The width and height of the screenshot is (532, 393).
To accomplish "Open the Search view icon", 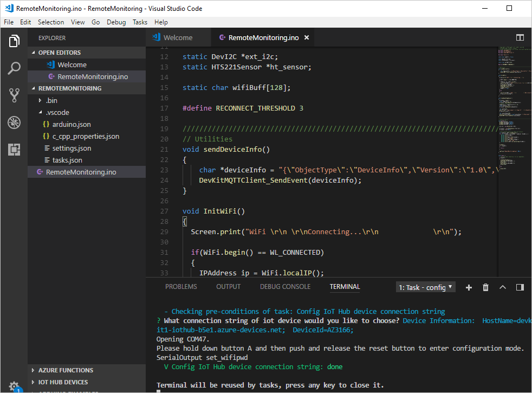I will click(x=14, y=68).
